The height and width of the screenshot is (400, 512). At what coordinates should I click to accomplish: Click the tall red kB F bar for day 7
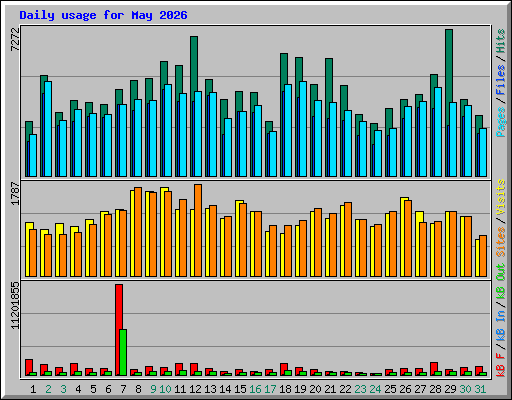tap(119, 330)
